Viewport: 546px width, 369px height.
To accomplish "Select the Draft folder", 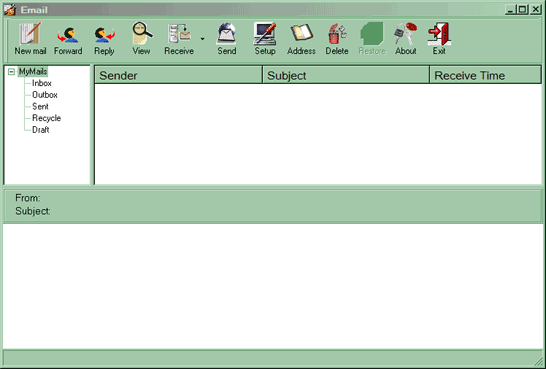I will pos(40,130).
